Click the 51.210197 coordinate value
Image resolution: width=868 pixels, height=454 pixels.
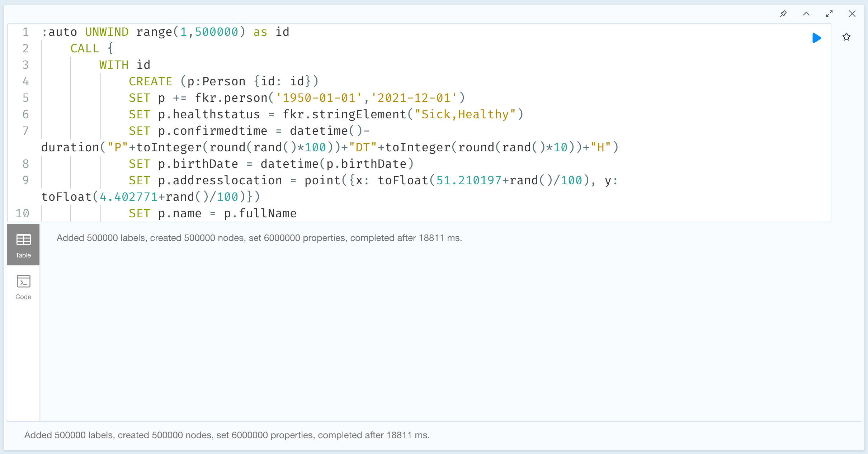coord(468,180)
